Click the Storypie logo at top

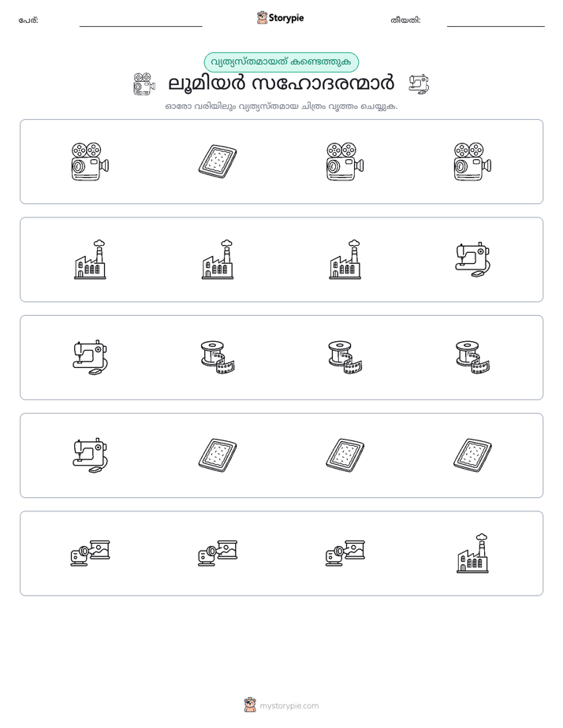pyautogui.click(x=280, y=18)
